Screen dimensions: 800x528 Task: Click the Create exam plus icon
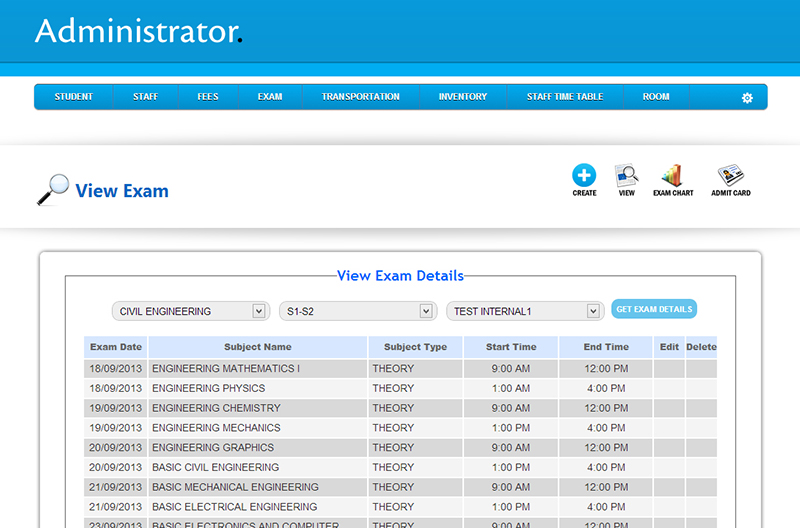pos(584,176)
